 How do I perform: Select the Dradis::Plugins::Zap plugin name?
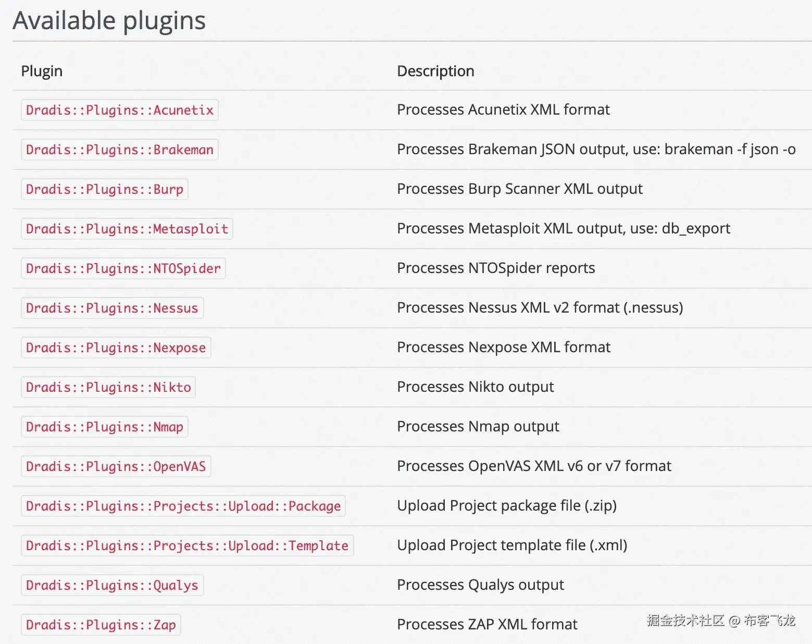pyautogui.click(x=101, y=625)
